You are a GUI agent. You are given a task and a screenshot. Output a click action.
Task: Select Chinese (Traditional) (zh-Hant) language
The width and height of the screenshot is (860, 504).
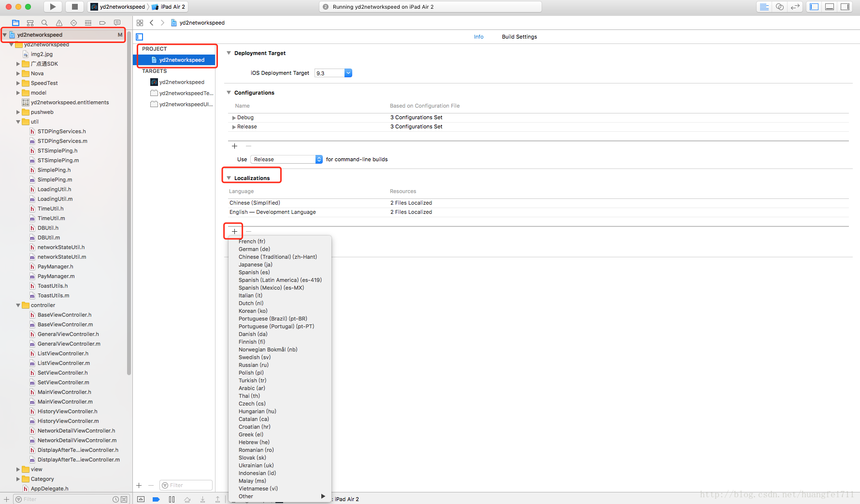(280, 257)
